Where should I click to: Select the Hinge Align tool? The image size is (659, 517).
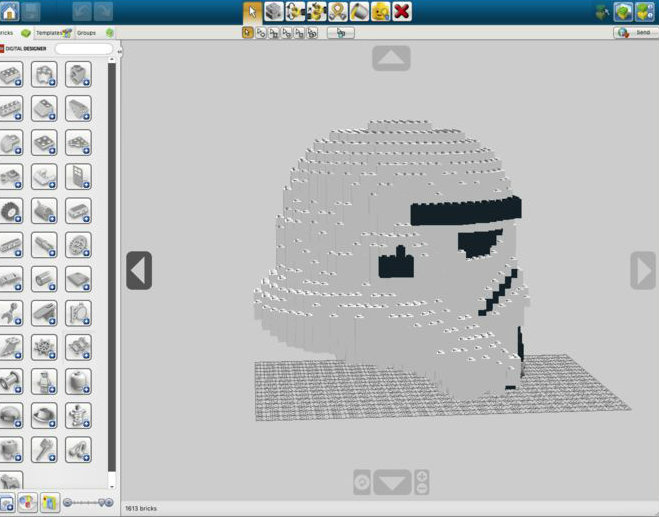tap(316, 11)
